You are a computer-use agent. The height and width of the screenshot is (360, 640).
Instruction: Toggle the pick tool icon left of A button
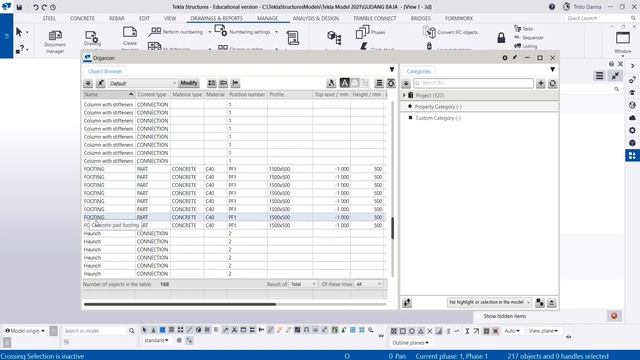pos(331,83)
